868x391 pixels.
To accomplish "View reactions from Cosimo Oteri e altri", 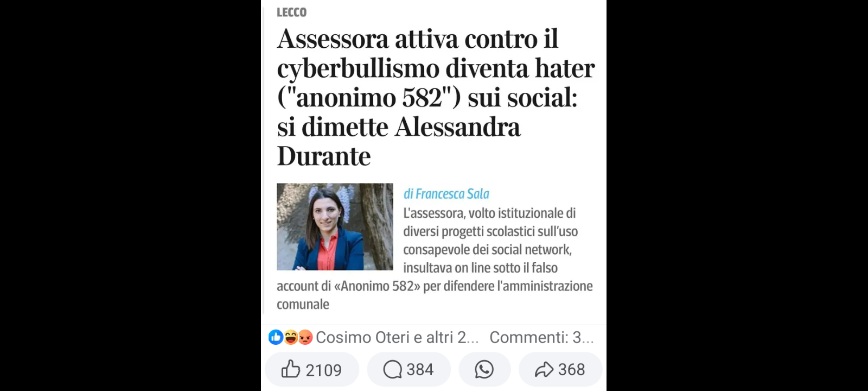I will pyautogui.click(x=397, y=337).
